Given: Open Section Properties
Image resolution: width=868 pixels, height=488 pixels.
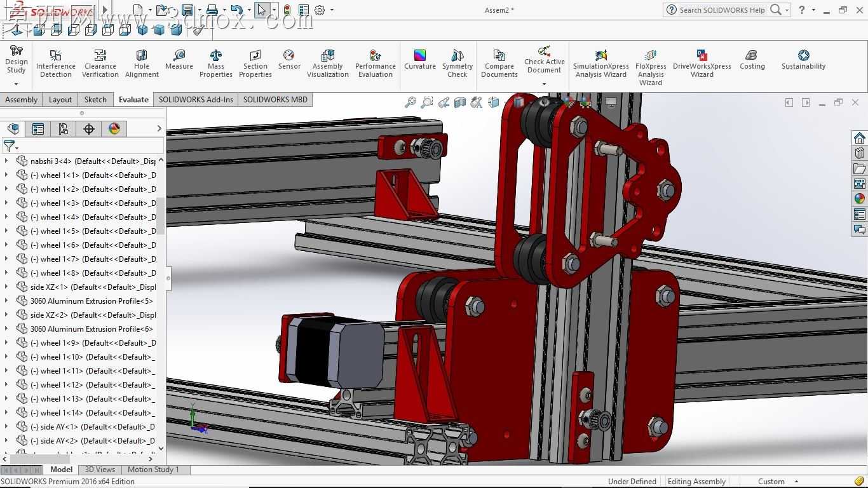Looking at the screenshot, I should (x=255, y=64).
